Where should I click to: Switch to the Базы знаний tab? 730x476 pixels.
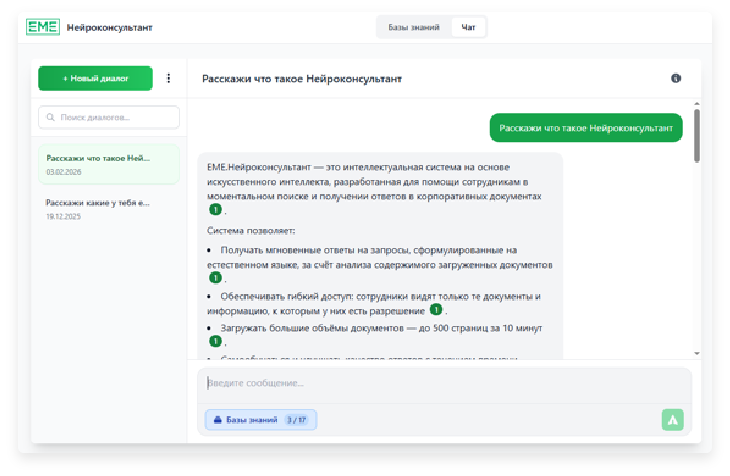click(413, 27)
